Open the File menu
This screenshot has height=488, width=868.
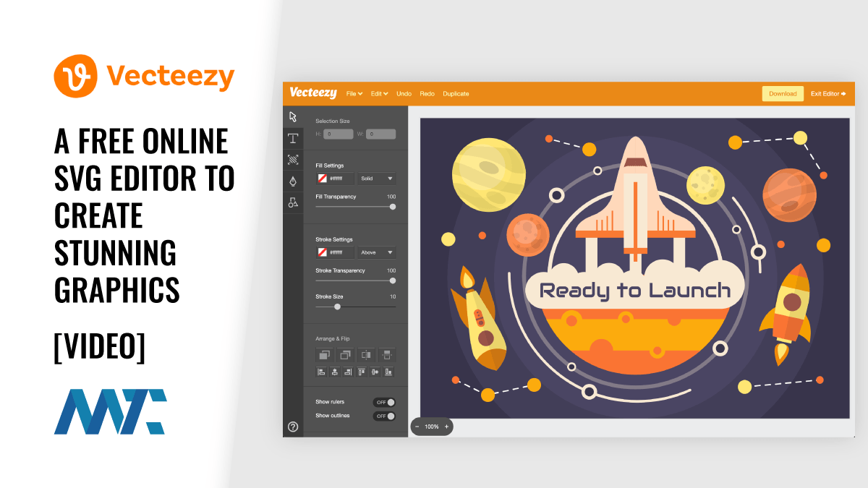click(354, 93)
